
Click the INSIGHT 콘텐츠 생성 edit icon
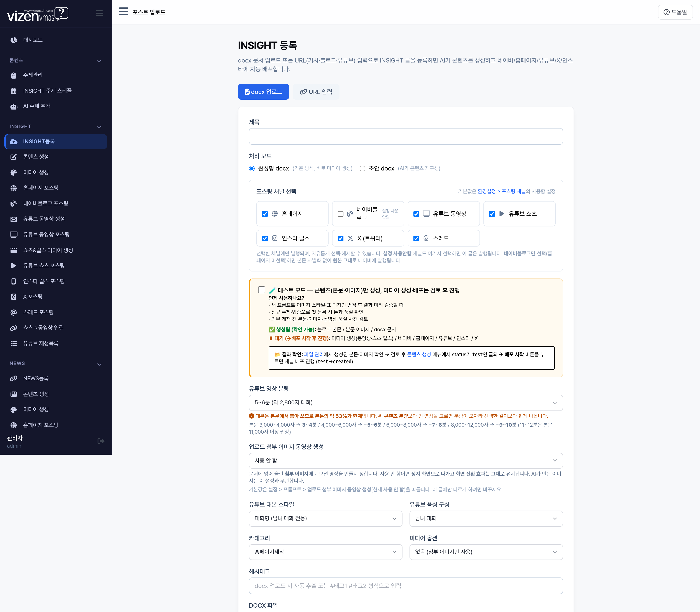(14, 157)
